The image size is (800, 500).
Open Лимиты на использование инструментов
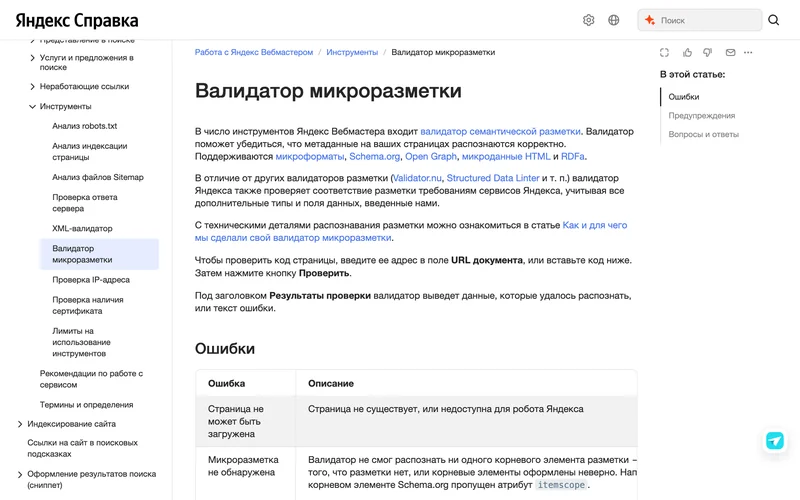click(x=82, y=342)
